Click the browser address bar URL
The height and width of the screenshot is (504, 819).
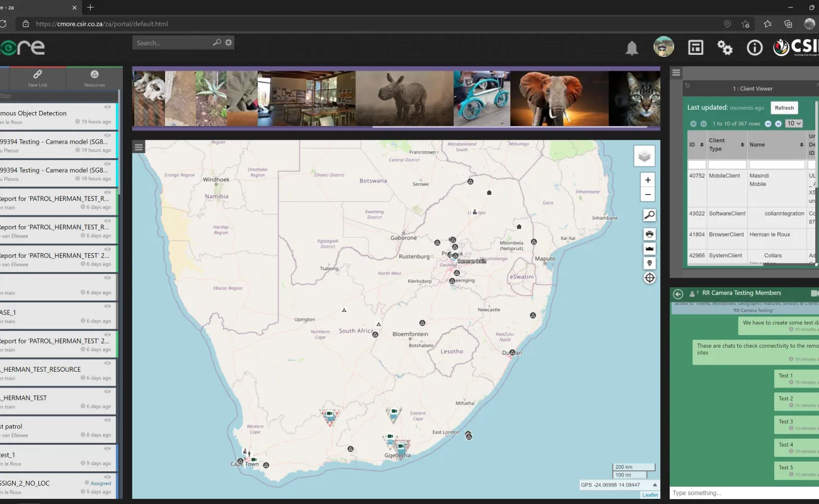tap(102, 24)
